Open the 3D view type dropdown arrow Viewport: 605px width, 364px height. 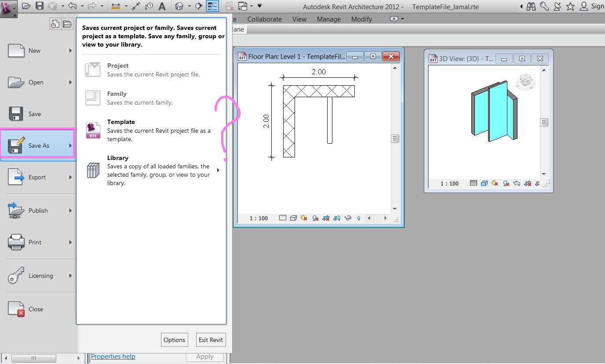pyautogui.click(x=189, y=6)
